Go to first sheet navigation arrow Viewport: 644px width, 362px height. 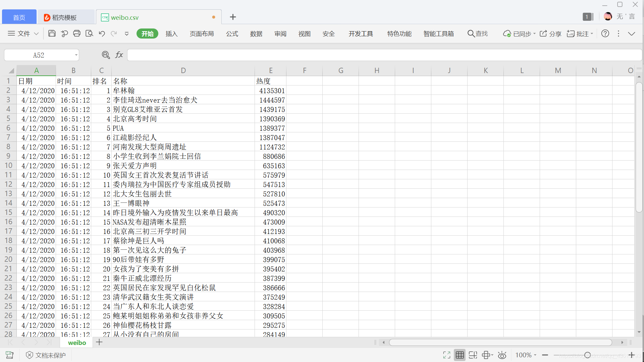(10, 342)
